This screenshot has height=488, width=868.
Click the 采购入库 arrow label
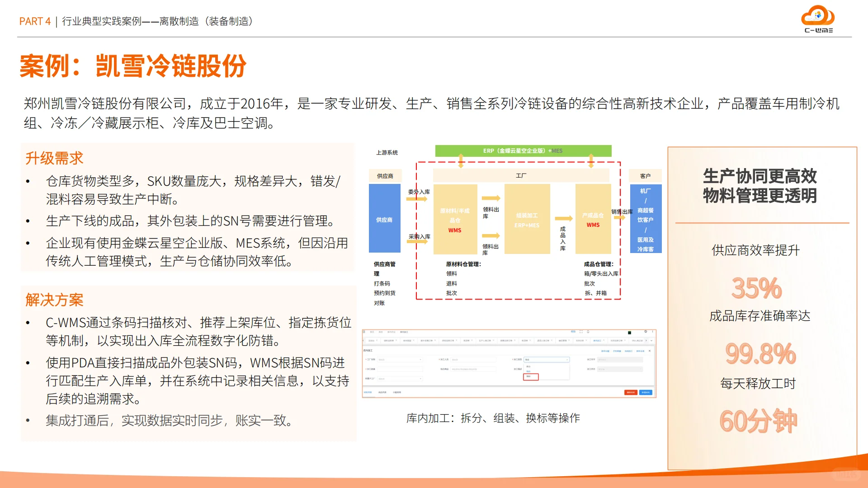click(x=419, y=237)
